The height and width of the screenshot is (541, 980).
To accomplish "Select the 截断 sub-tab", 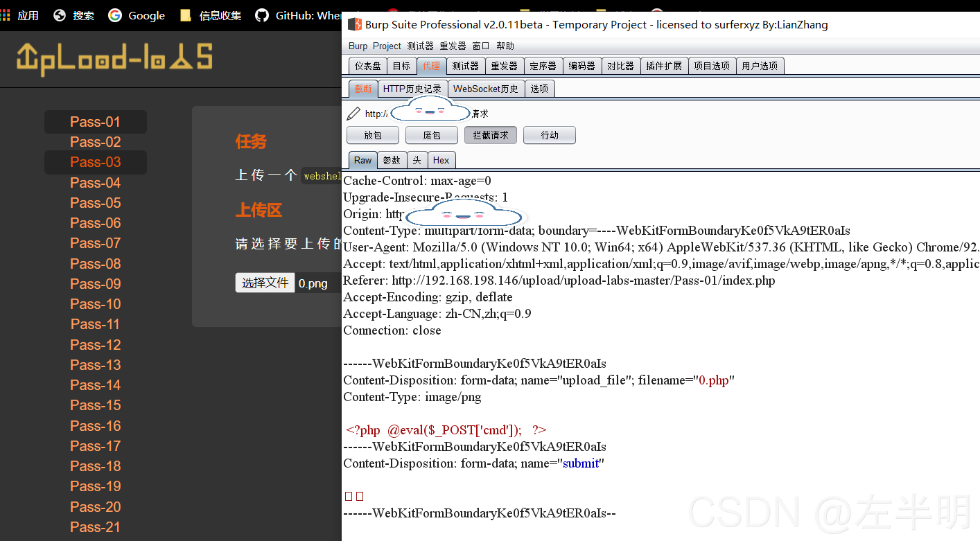I will pos(363,89).
